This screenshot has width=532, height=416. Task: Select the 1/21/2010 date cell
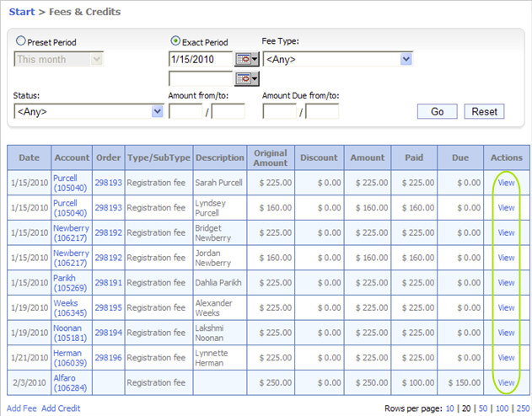point(30,358)
